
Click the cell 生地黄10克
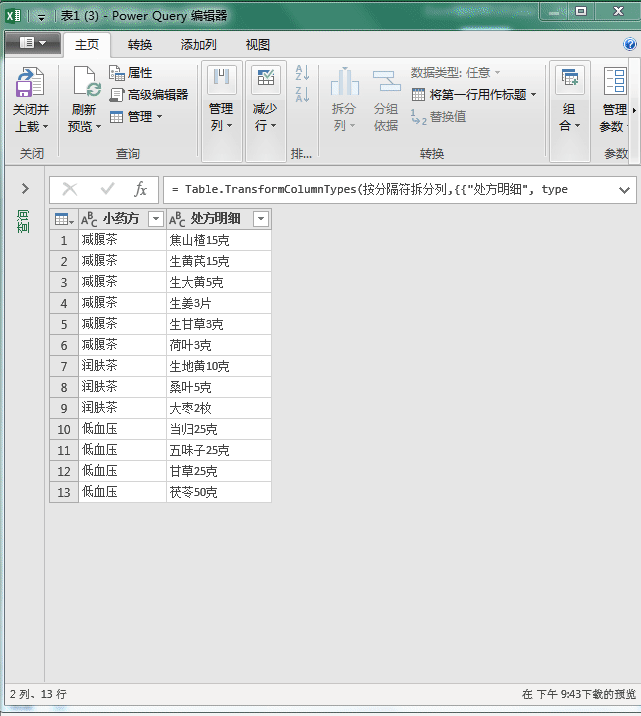[219, 366]
